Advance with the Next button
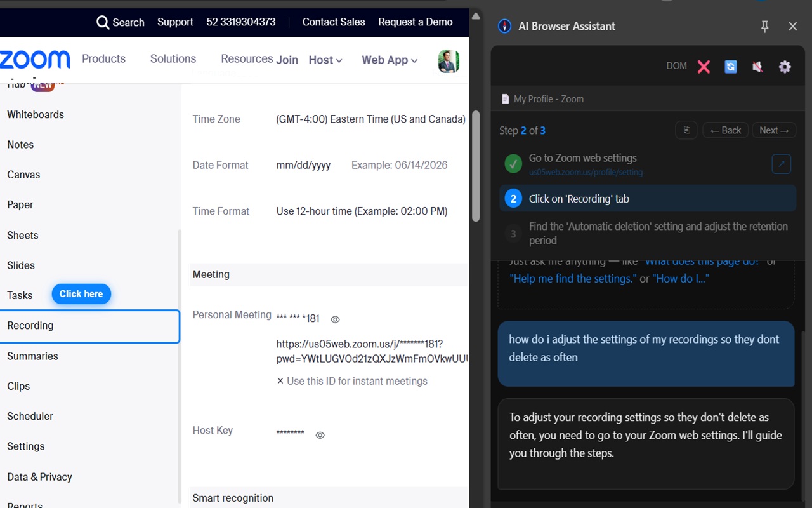Viewport: 812px width, 508px height. pyautogui.click(x=774, y=130)
